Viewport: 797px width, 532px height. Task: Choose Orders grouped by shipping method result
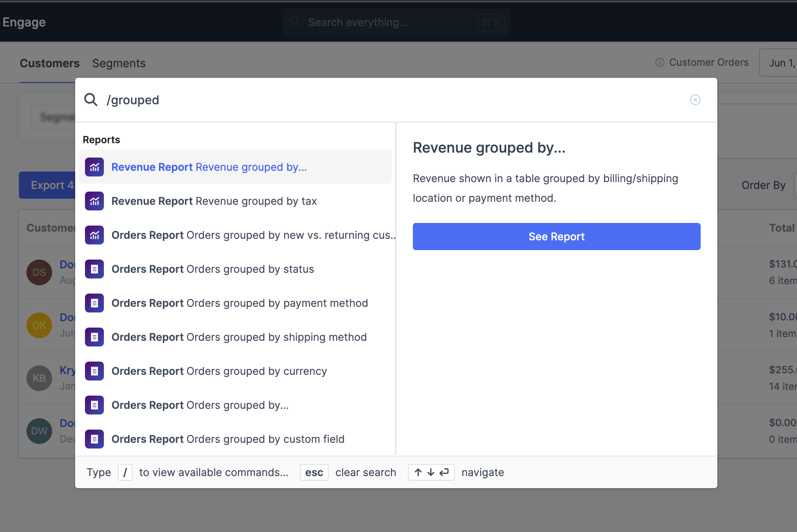(239, 337)
